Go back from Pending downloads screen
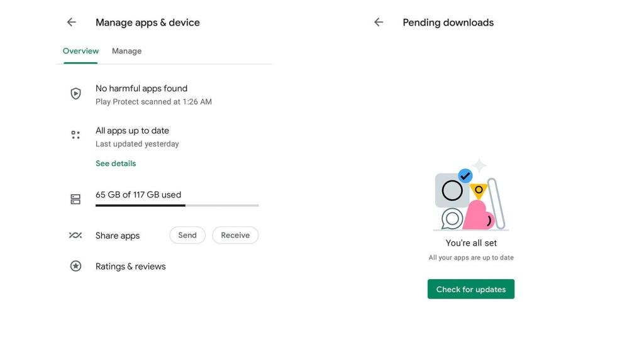The image size is (644, 362). tap(379, 23)
